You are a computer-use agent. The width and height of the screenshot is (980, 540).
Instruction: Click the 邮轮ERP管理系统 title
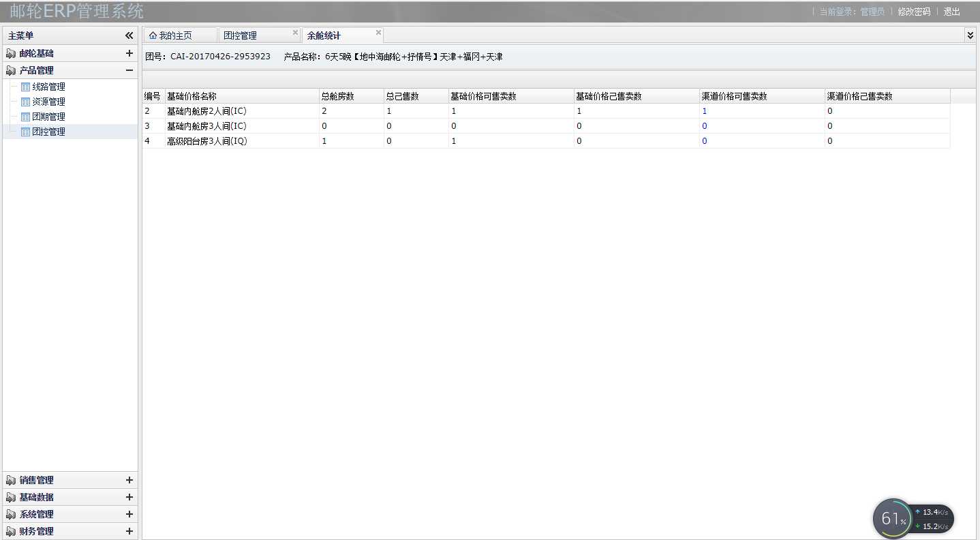pyautogui.click(x=76, y=12)
